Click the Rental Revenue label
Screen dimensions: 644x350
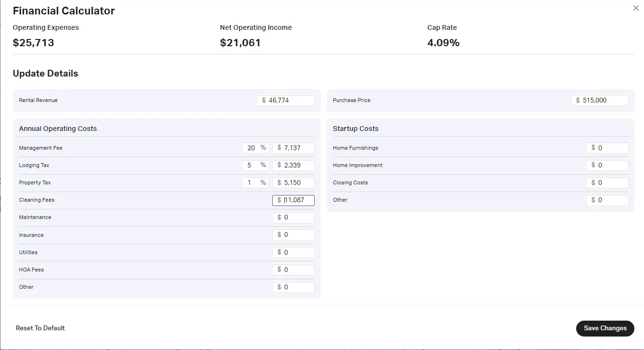pyautogui.click(x=38, y=100)
